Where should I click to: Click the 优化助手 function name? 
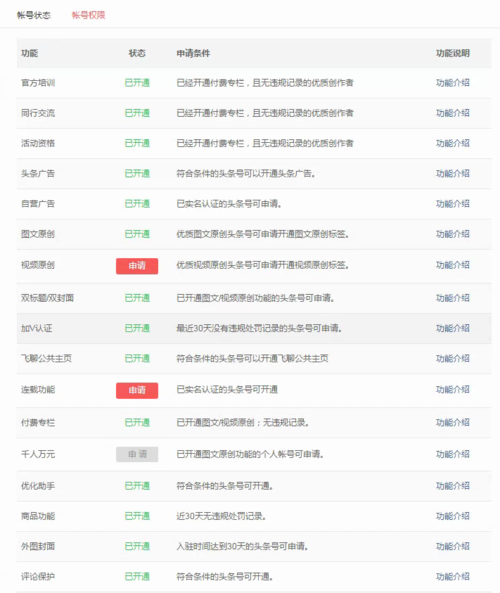(38, 486)
